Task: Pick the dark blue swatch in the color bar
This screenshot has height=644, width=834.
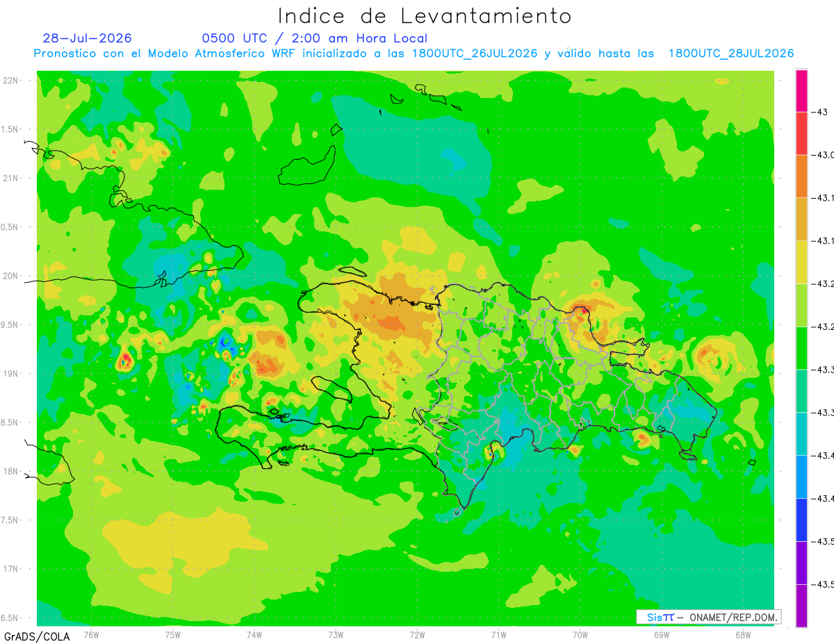Action: pos(801,520)
